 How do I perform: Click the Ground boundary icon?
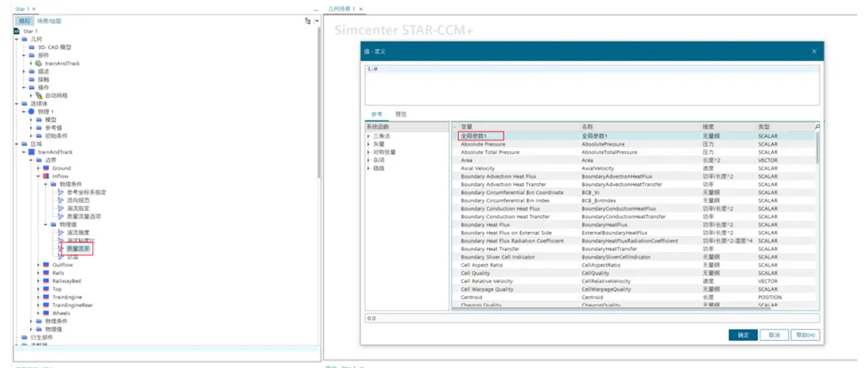[x=46, y=168]
